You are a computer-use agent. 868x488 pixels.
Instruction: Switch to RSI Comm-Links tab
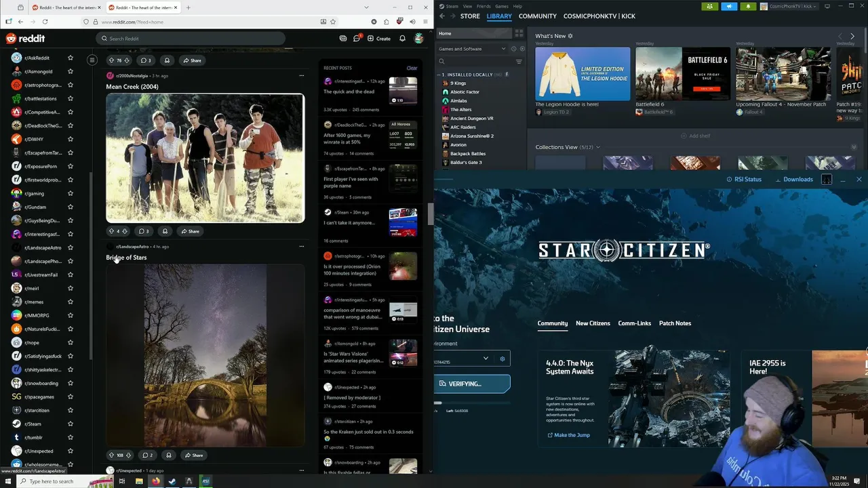point(635,323)
